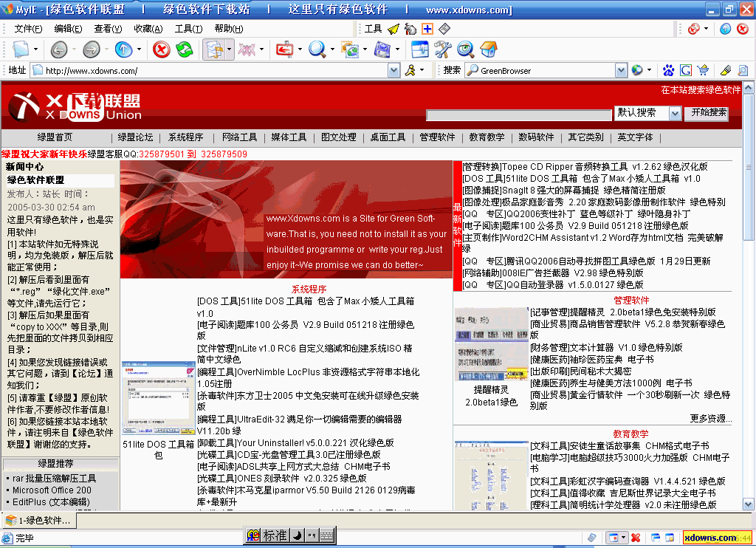Click the pictures toolbar icon
The image size is (756, 548).
pos(349,49)
